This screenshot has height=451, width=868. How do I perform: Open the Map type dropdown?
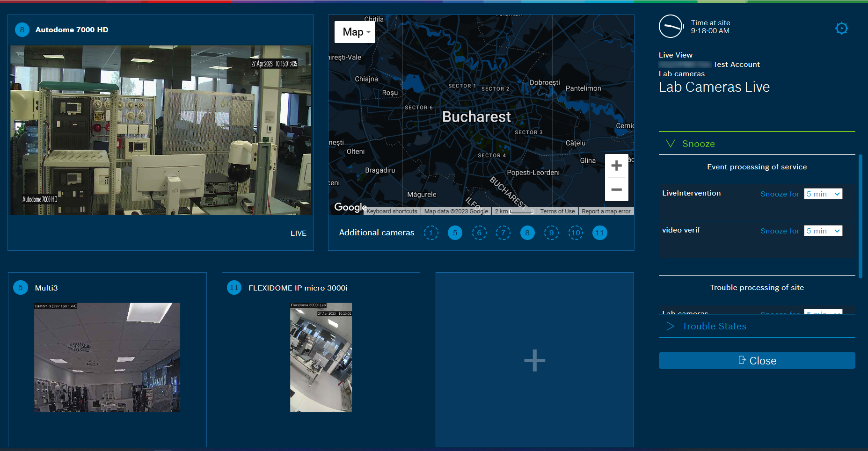click(x=355, y=32)
